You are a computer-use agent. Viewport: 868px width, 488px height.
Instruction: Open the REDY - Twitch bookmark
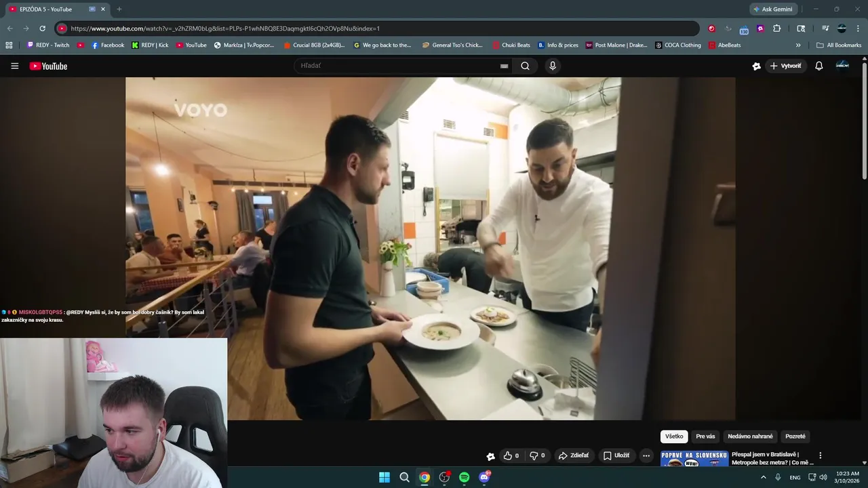[47, 45]
